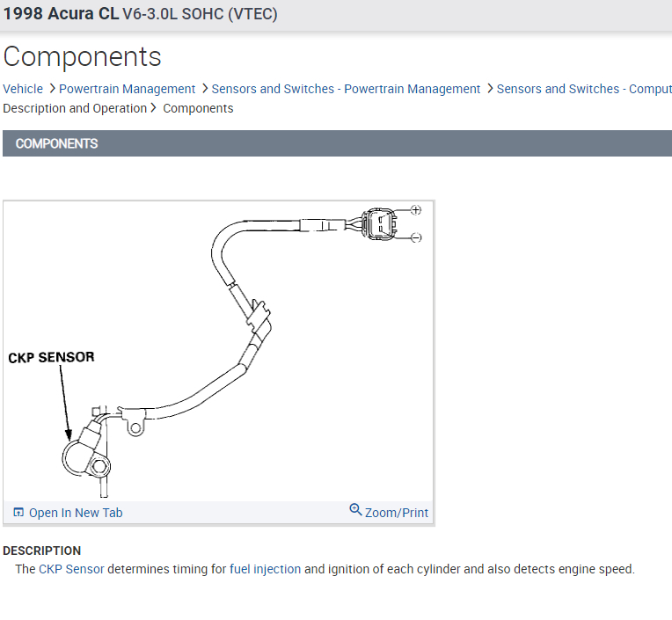Viewport: 672px width, 620px height.
Task: Click the chevron after Powertrain Management breadcrumb
Action: click(204, 88)
